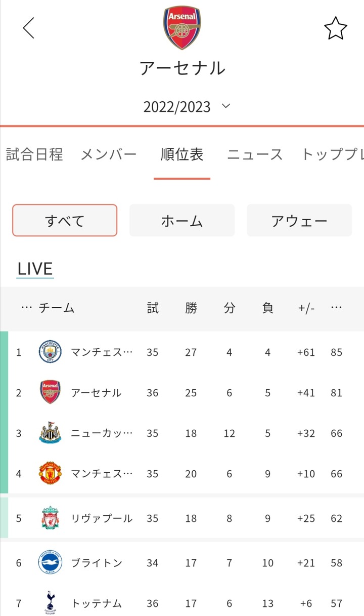Favorite Arsenal with the star icon
The image size is (364, 616).
click(x=336, y=28)
